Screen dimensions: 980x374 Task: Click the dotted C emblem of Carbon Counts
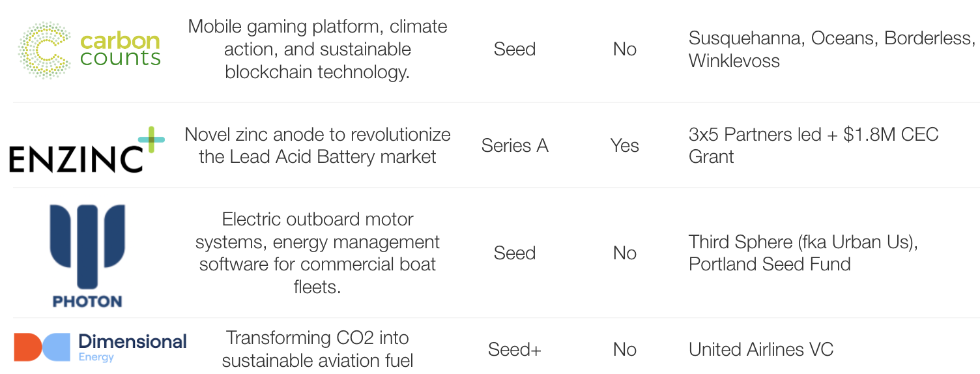point(44,50)
